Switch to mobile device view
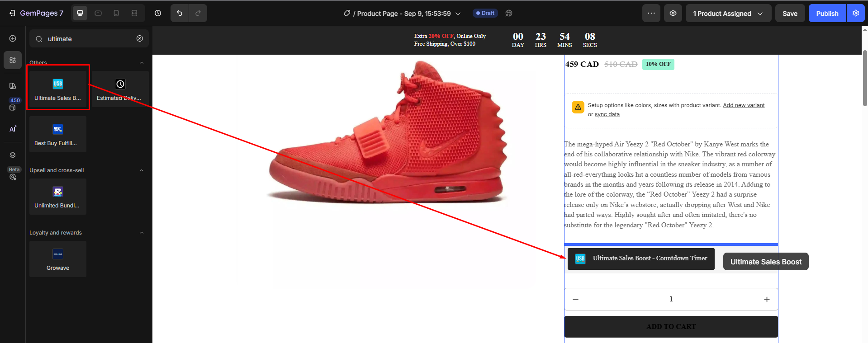Viewport: 868px width, 343px height. pyautogui.click(x=116, y=13)
